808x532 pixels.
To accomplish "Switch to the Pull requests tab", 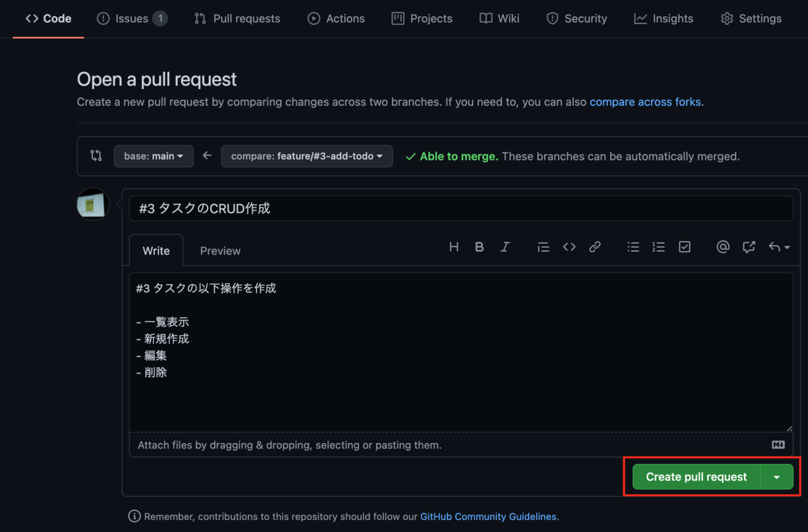I will pyautogui.click(x=237, y=19).
